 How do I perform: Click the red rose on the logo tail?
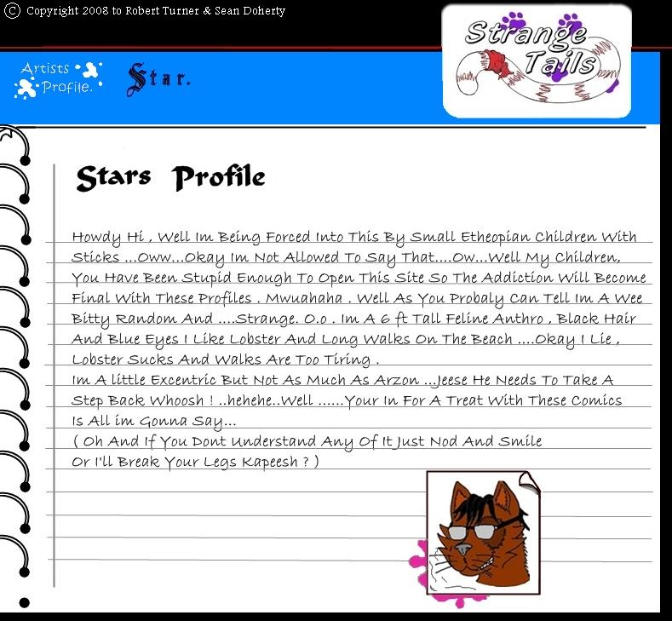(496, 61)
